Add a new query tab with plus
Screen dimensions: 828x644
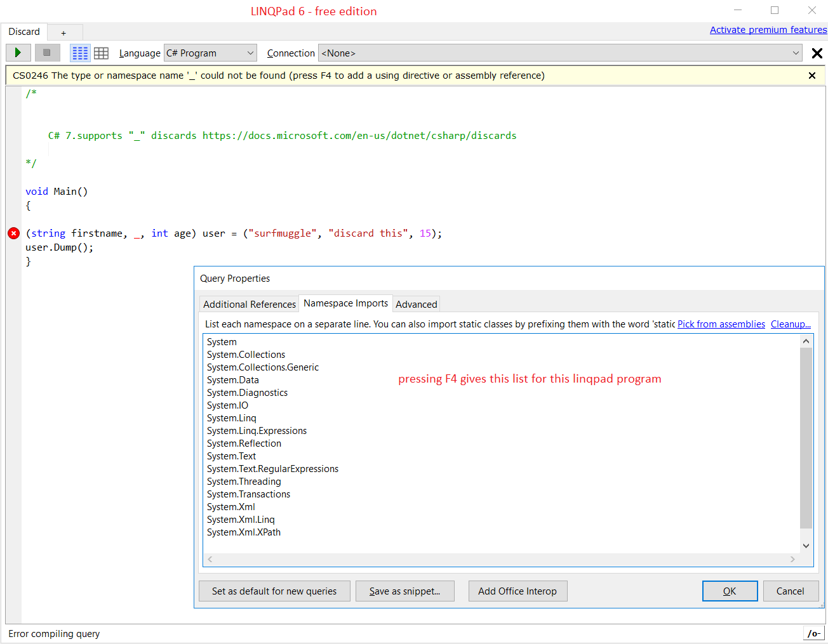tap(63, 32)
